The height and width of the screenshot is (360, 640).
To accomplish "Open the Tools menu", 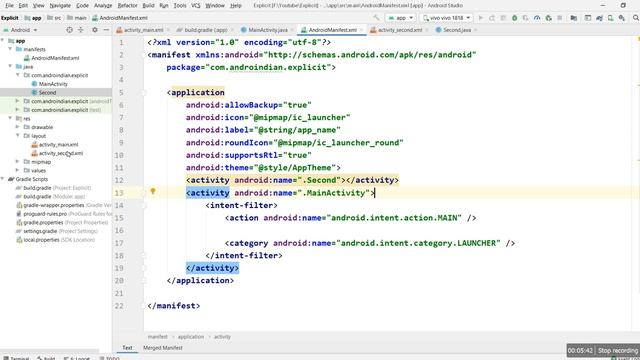I will (x=180, y=5).
